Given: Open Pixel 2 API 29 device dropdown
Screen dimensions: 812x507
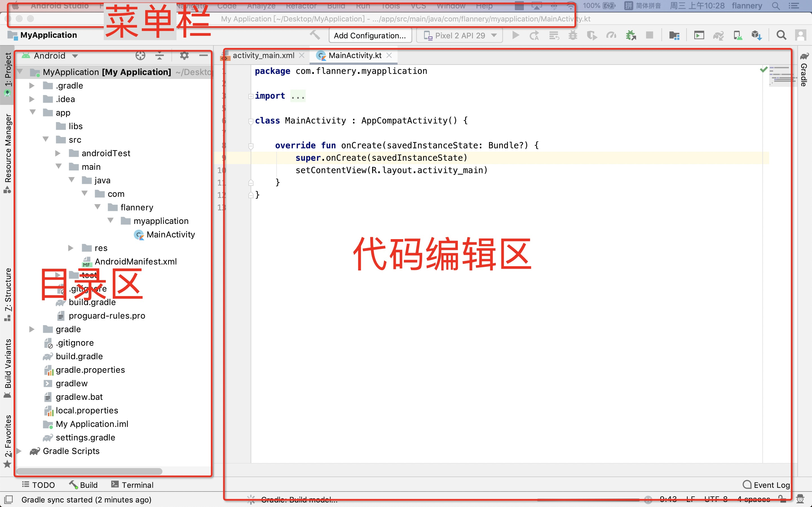Looking at the screenshot, I should [x=459, y=36].
